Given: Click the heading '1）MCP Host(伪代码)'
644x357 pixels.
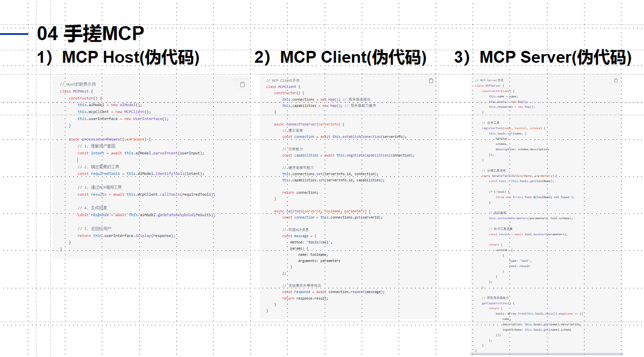Looking at the screenshot, I should point(118,57).
